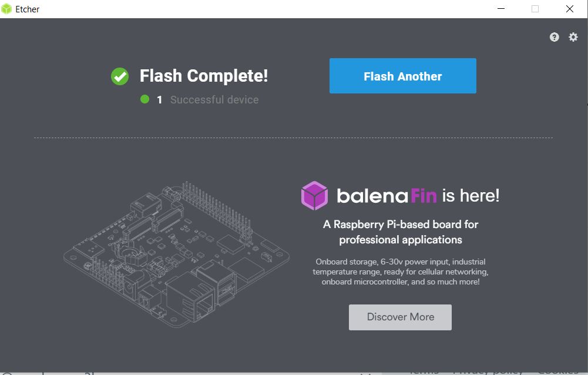Click the successful device count number 1
Viewport: 588px width, 375px height.
[159, 100]
